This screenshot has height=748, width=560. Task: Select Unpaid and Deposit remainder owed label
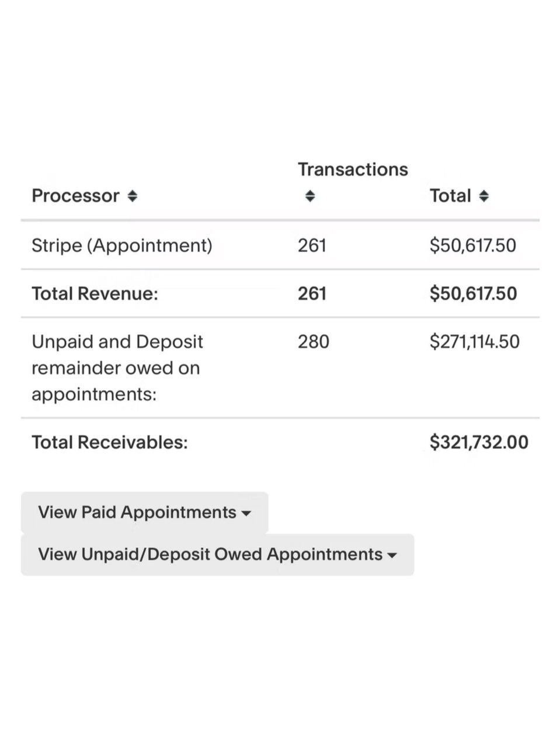click(x=117, y=368)
